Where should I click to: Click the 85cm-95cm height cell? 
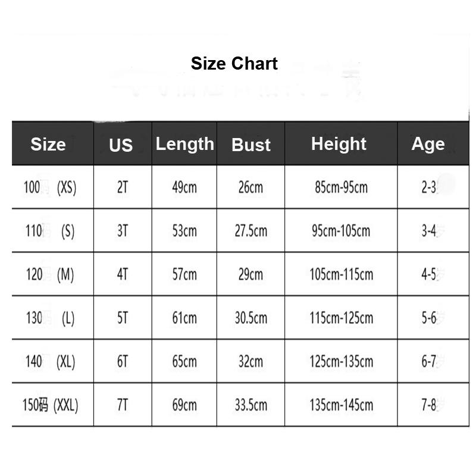pos(342,187)
